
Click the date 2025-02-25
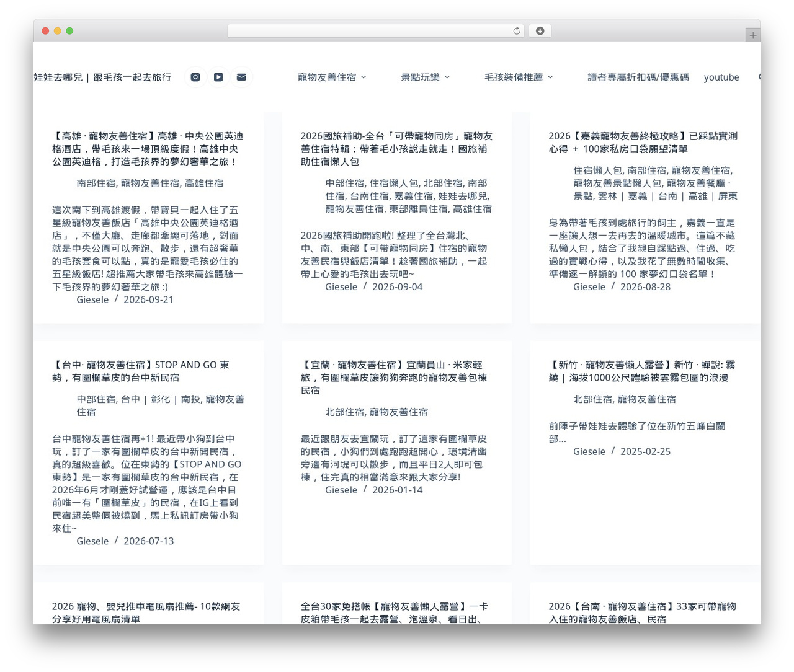[x=645, y=451]
